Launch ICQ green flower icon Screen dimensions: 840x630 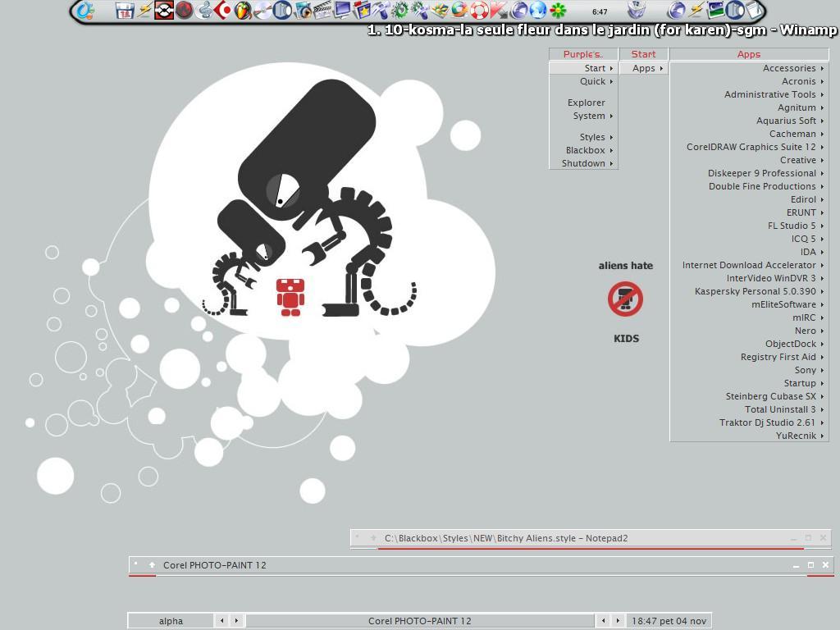coord(558,10)
